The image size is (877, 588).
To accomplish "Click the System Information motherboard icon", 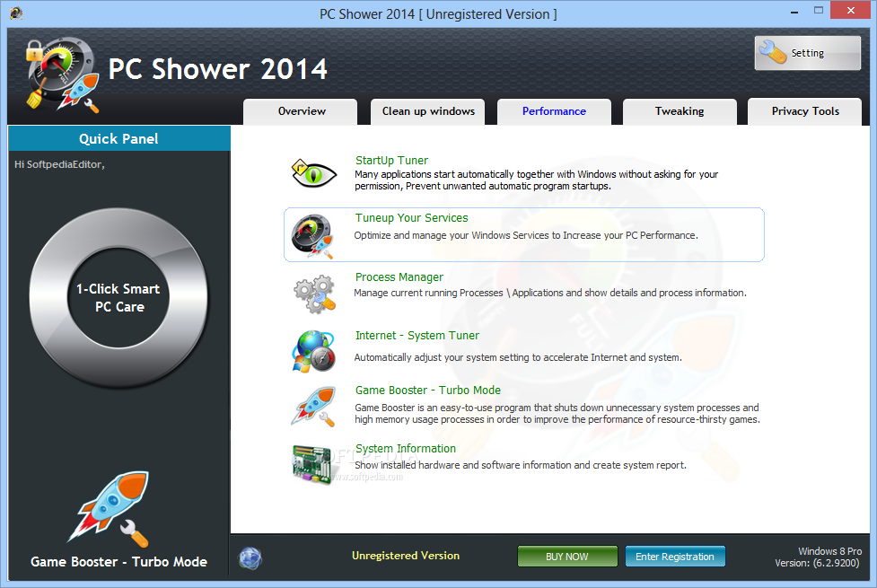I will (311, 464).
